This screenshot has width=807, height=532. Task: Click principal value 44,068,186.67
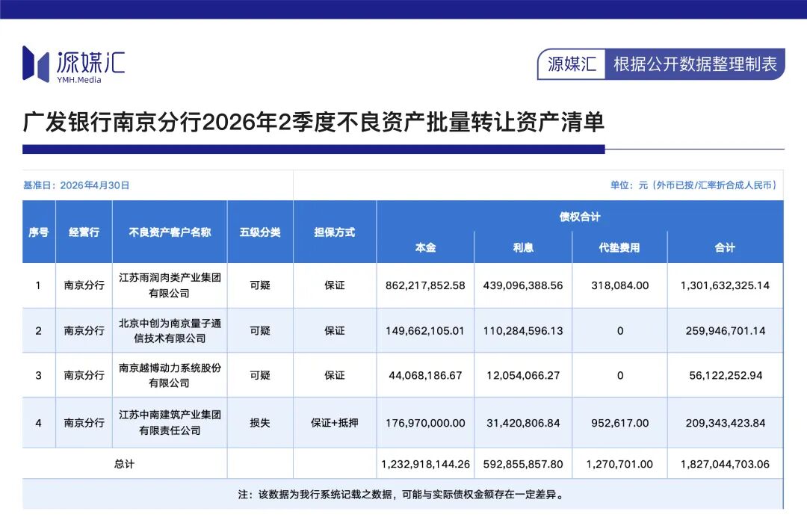[425, 376]
